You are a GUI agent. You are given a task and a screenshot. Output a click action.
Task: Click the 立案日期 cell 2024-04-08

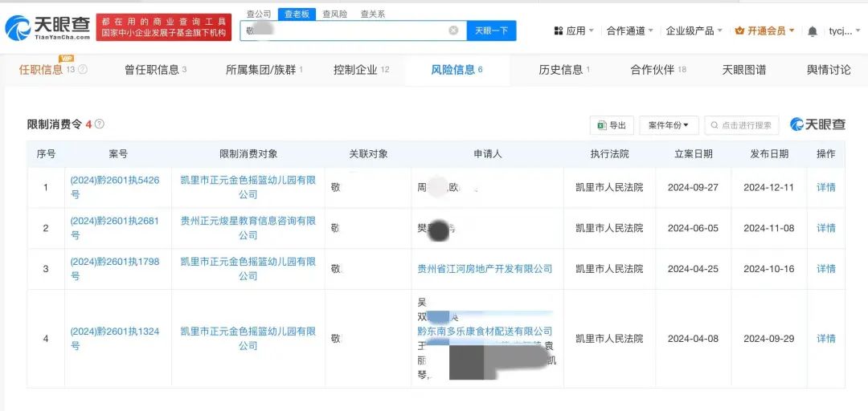(x=693, y=339)
